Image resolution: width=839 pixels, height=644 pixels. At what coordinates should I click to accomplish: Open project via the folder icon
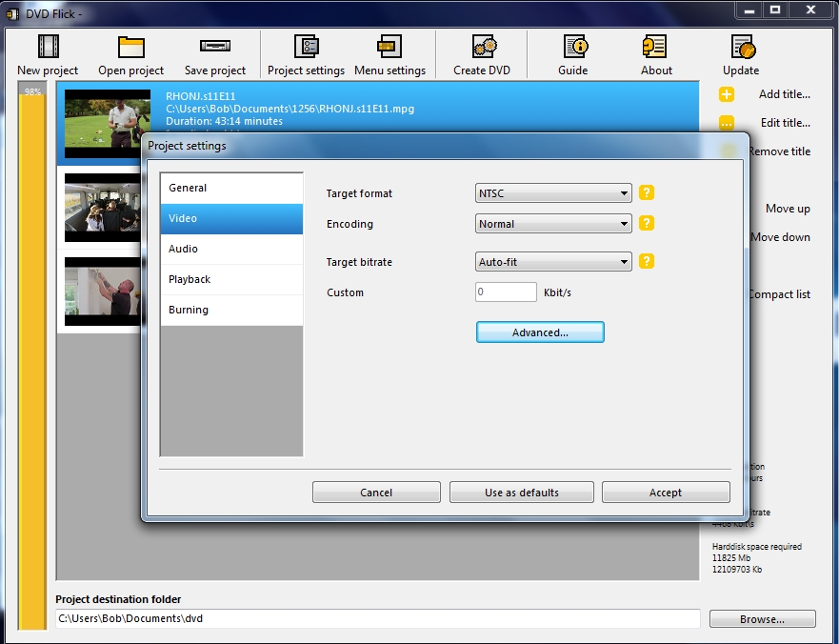tap(131, 47)
